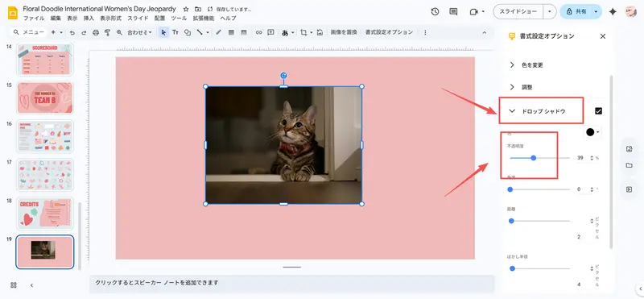Open the share options dropdown arrow

[596, 11]
